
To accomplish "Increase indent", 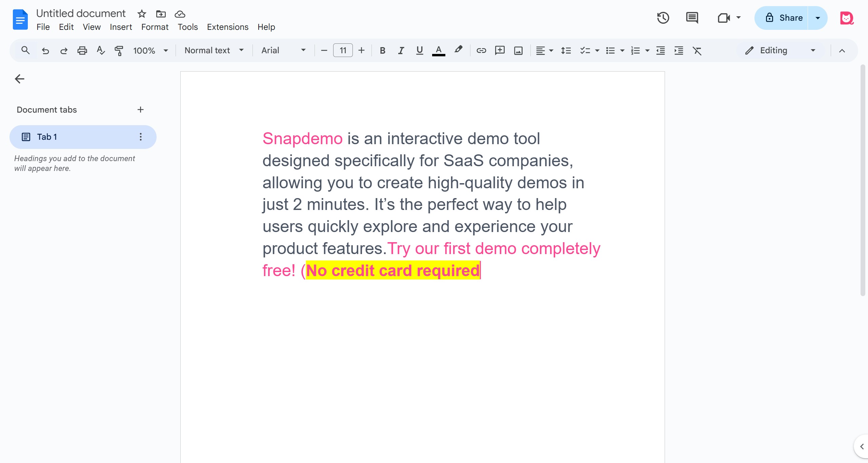I will tap(679, 51).
